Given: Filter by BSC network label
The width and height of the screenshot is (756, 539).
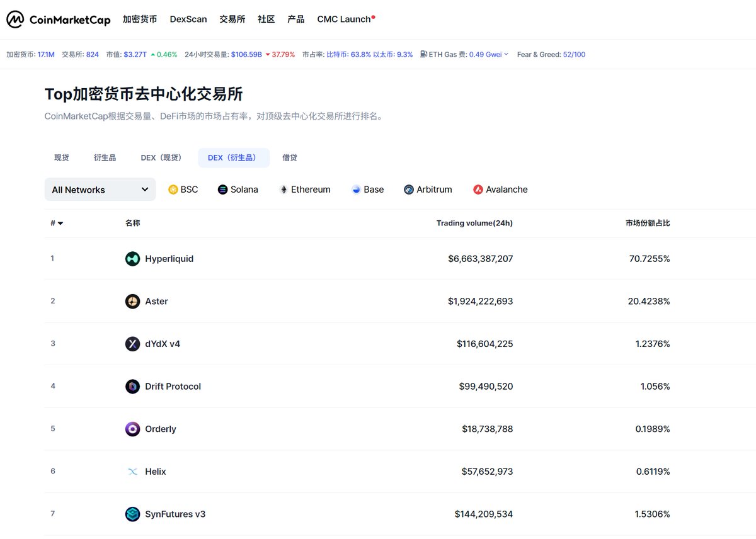Looking at the screenshot, I should 189,190.
